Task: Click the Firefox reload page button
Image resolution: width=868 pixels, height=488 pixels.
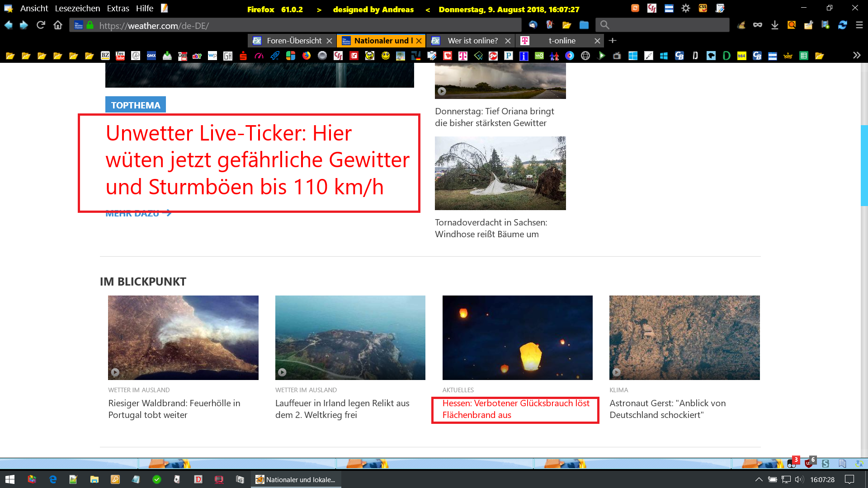Action: point(41,25)
